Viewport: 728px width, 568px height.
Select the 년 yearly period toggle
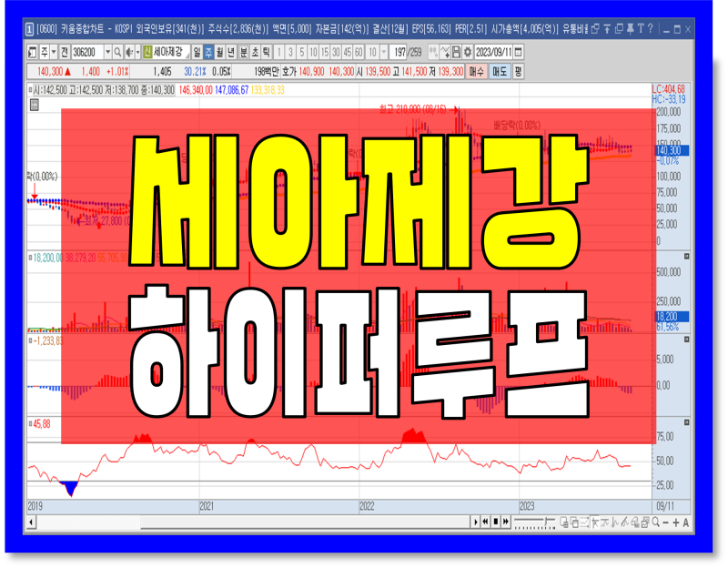231,52
